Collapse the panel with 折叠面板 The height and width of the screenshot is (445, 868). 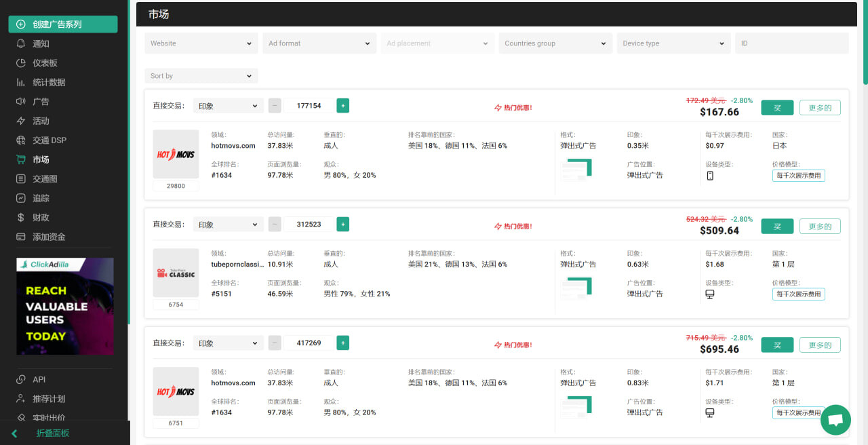[x=52, y=433]
